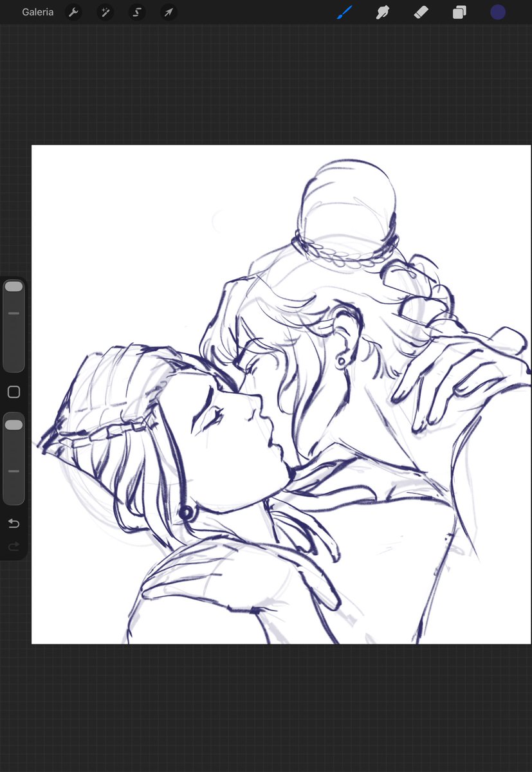Screen dimensions: 532x772
Task: Open the Adjustments magic wand menu
Action: click(x=105, y=12)
